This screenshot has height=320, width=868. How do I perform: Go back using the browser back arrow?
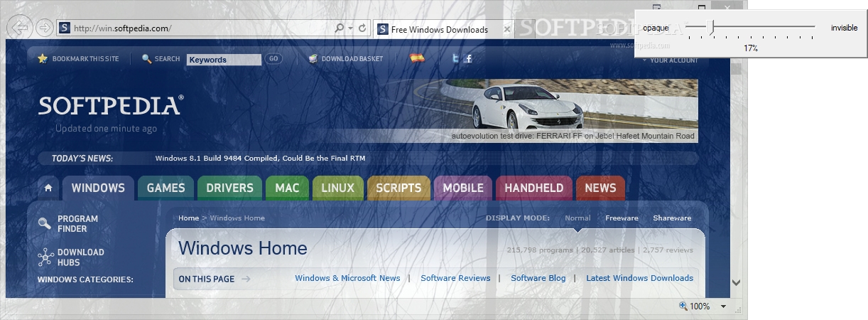[x=21, y=28]
